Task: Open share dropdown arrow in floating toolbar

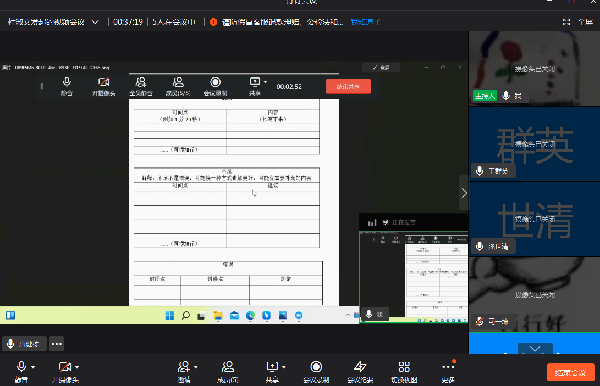Action: 266,82
